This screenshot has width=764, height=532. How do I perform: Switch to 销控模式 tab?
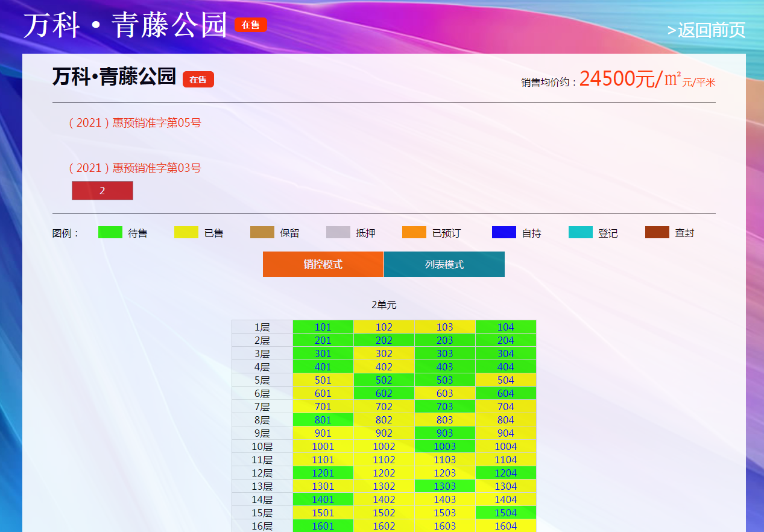323,264
